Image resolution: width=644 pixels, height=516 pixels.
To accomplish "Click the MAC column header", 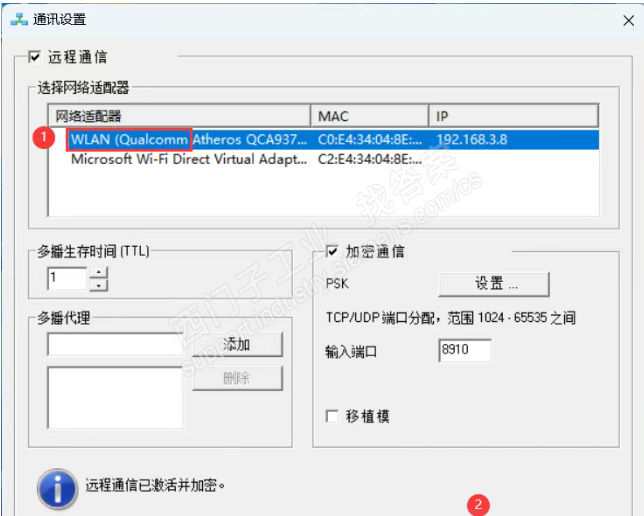I will click(370, 116).
